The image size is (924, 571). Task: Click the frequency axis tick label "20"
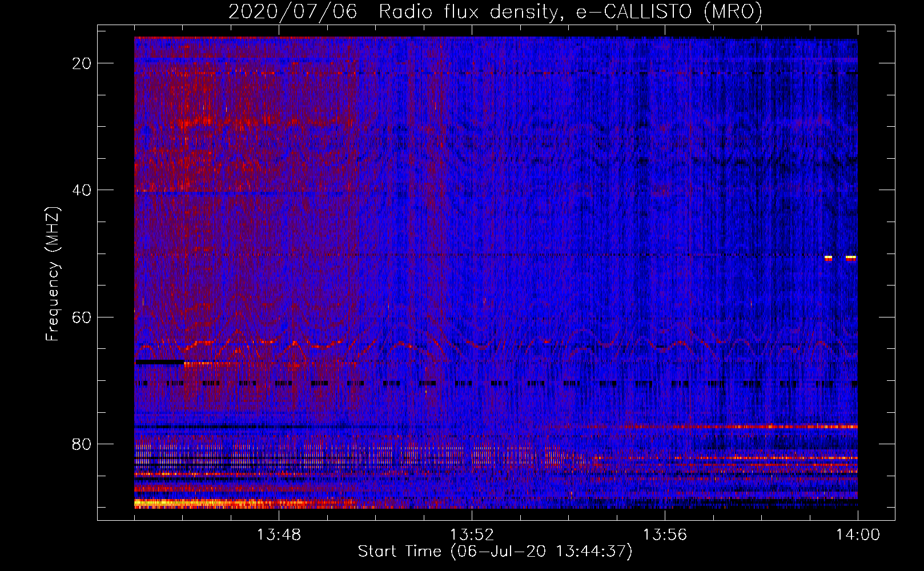tap(82, 63)
